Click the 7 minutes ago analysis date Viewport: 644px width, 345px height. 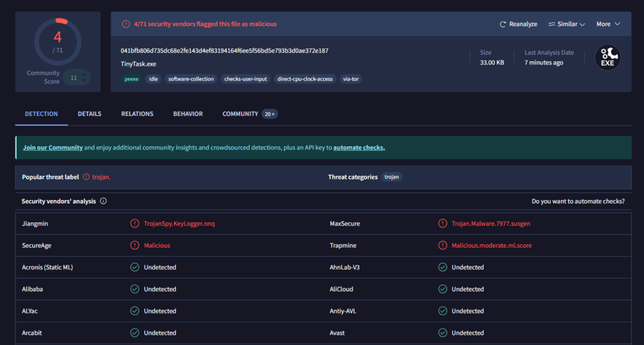point(544,63)
